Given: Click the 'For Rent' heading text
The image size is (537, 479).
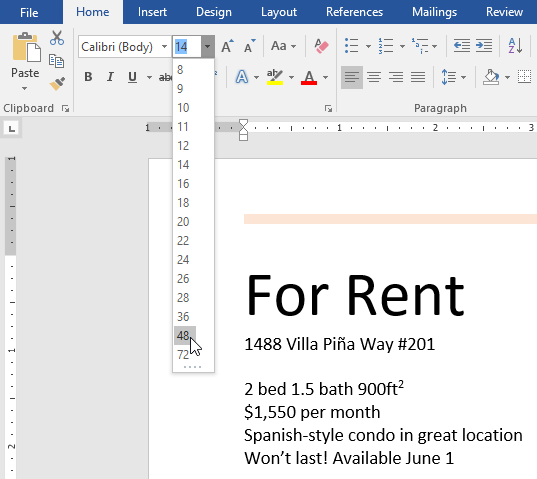Looking at the screenshot, I should [355, 295].
